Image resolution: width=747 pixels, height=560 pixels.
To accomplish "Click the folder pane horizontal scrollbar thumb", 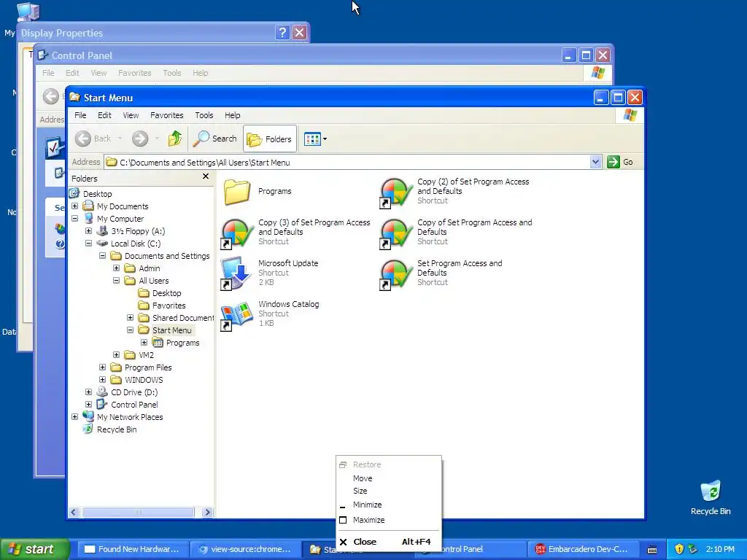I will (138, 513).
